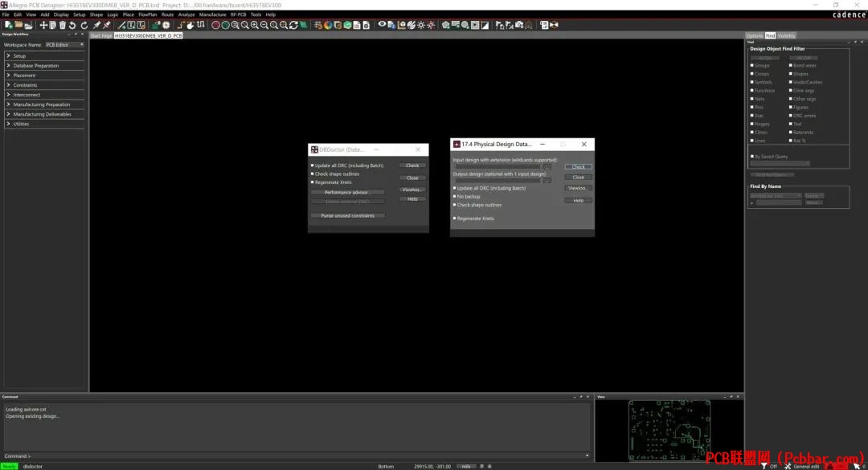Viewport: 868px width, 470px height.
Task: Click the Zoom In magnifier icon
Action: (254, 25)
